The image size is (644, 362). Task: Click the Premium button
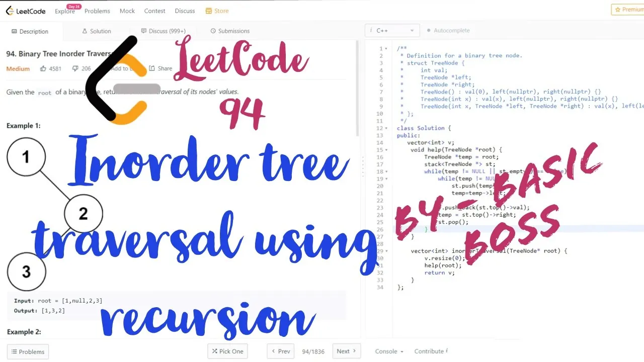tap(628, 10)
